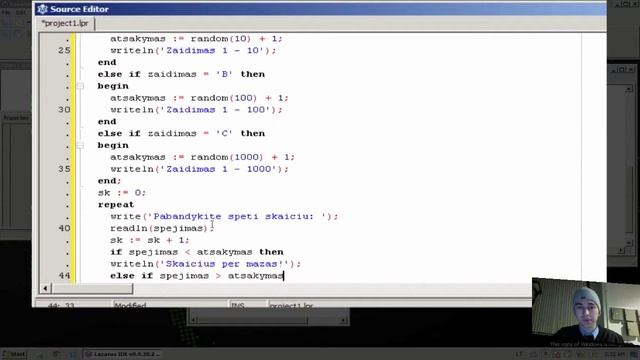Image resolution: width=640 pixels, height=360 pixels.
Task: Click line number 40 in the gutter
Action: [x=64, y=228]
